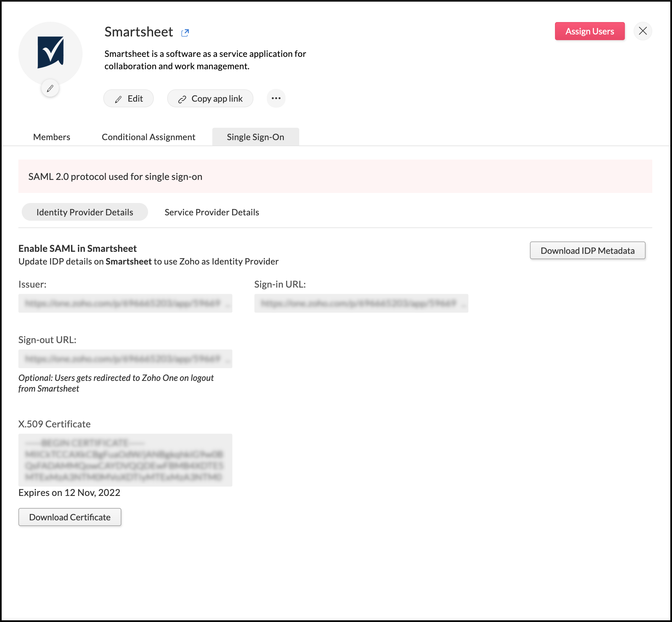The width and height of the screenshot is (672, 622).
Task: Switch to Service Provider Details
Action: click(x=212, y=212)
